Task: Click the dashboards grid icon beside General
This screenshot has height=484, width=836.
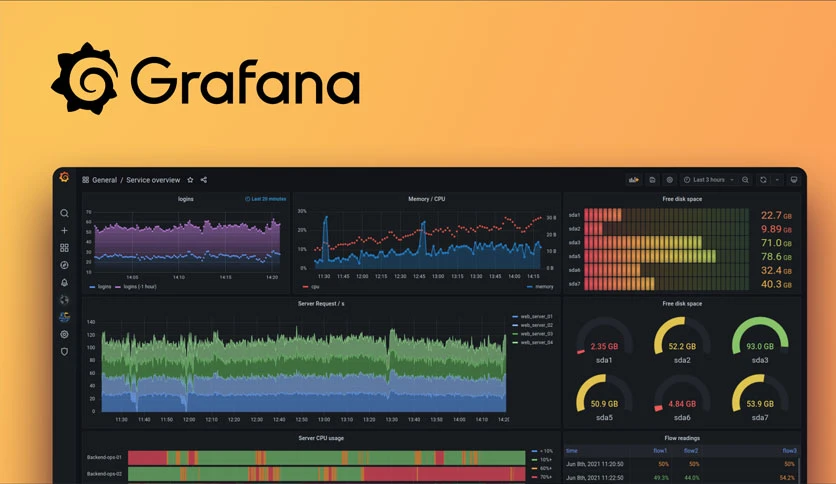Action: 85,180
